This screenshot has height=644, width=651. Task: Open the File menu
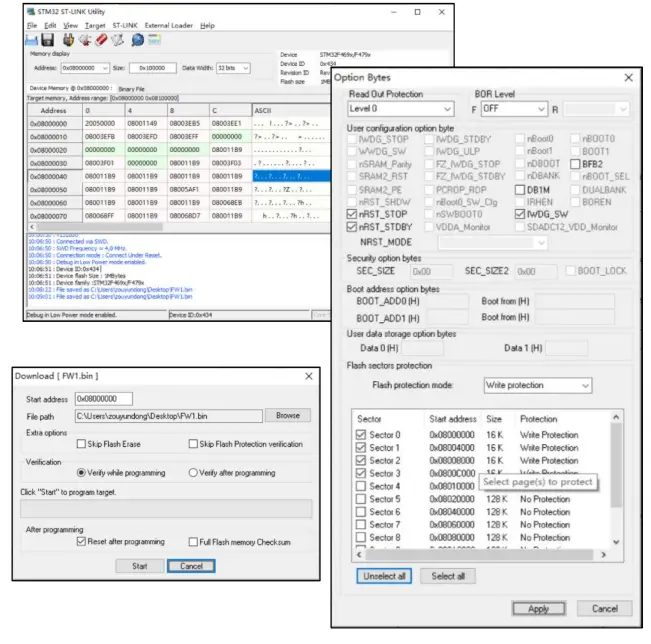tap(32, 26)
